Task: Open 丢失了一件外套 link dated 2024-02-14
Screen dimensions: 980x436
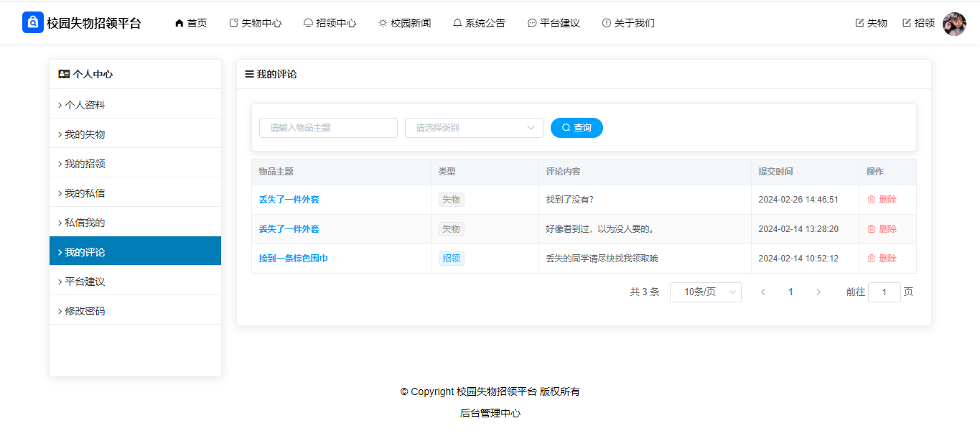Action: 289,229
